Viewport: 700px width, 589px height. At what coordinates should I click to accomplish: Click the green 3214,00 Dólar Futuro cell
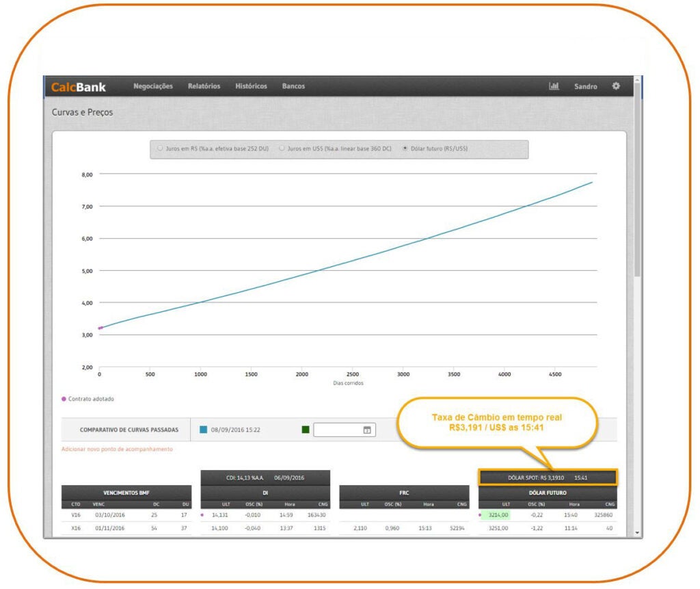pyautogui.click(x=498, y=515)
